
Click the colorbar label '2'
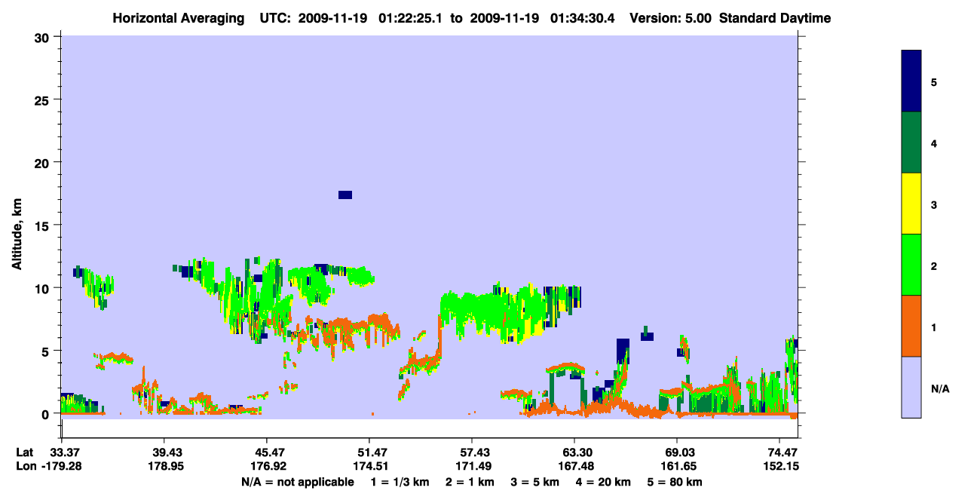tap(934, 266)
